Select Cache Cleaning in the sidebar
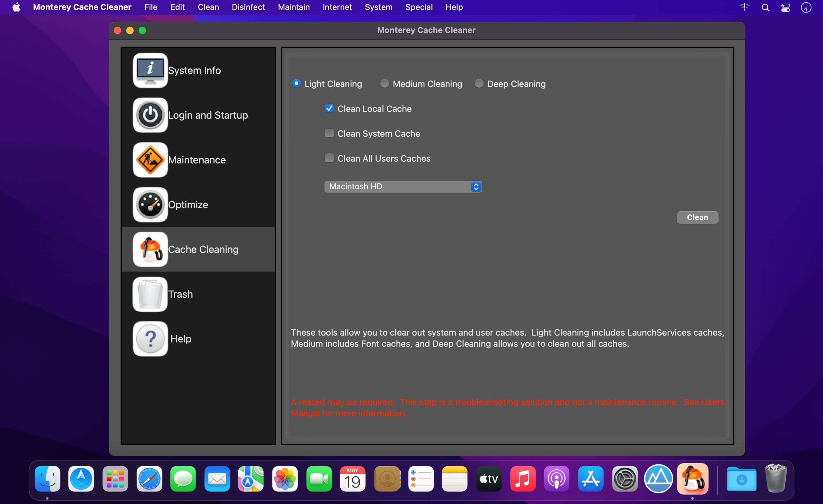The height and width of the screenshot is (504, 823). pyautogui.click(x=198, y=250)
